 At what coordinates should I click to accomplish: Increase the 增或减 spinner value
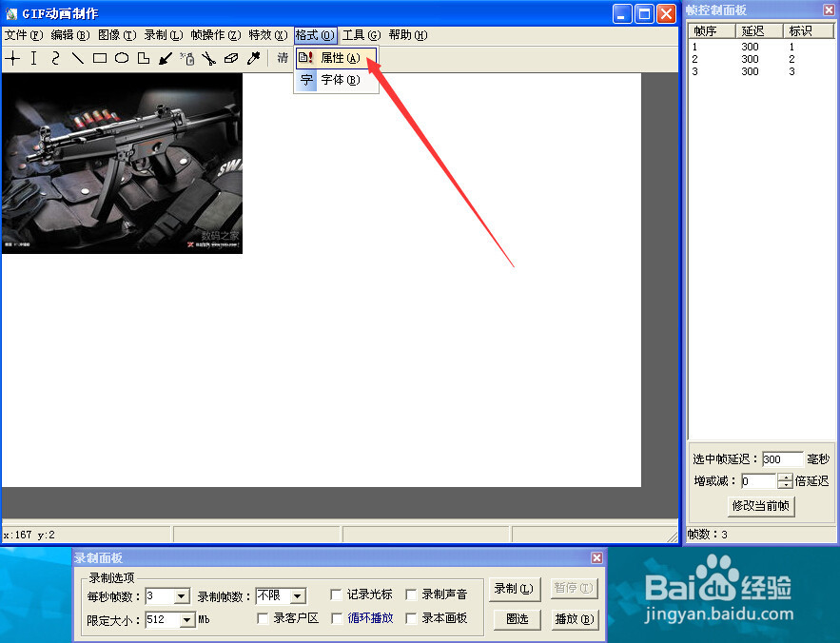tap(785, 477)
